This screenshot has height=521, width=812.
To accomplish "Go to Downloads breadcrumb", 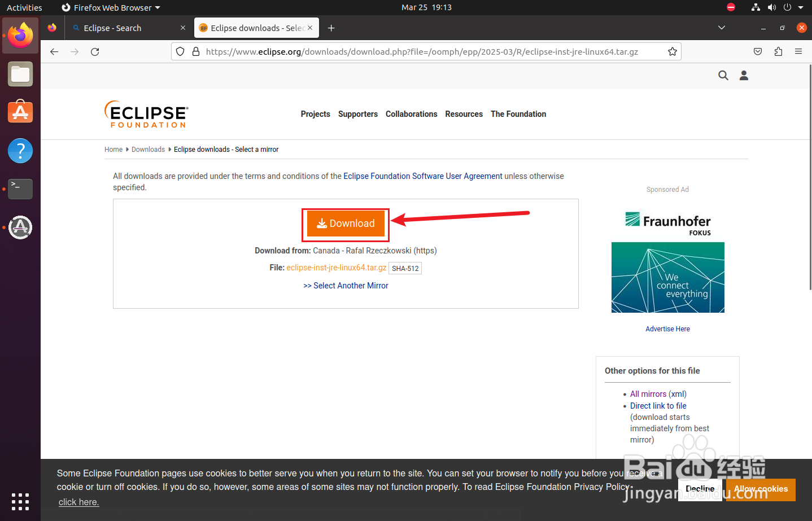I will coord(148,150).
